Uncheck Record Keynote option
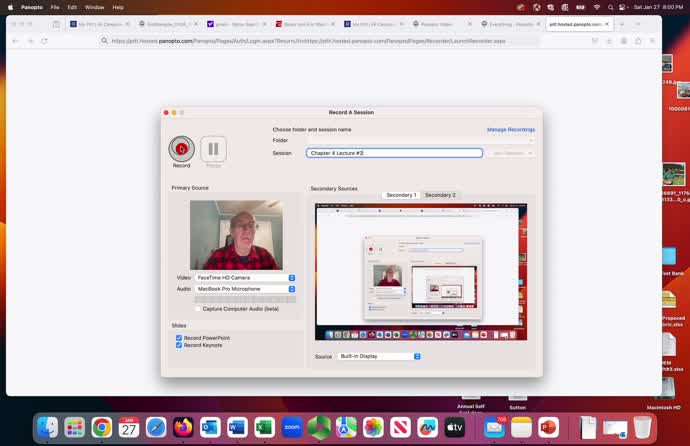 tap(179, 345)
